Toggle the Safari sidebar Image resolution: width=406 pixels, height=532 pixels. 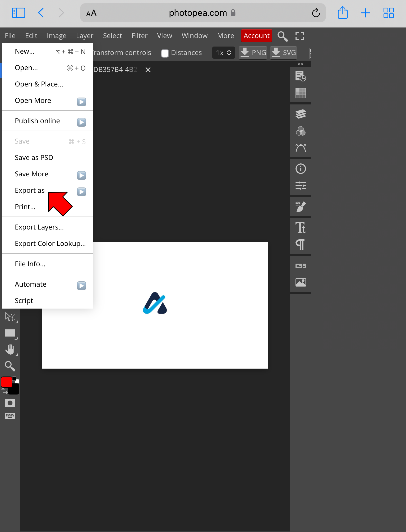tap(19, 13)
